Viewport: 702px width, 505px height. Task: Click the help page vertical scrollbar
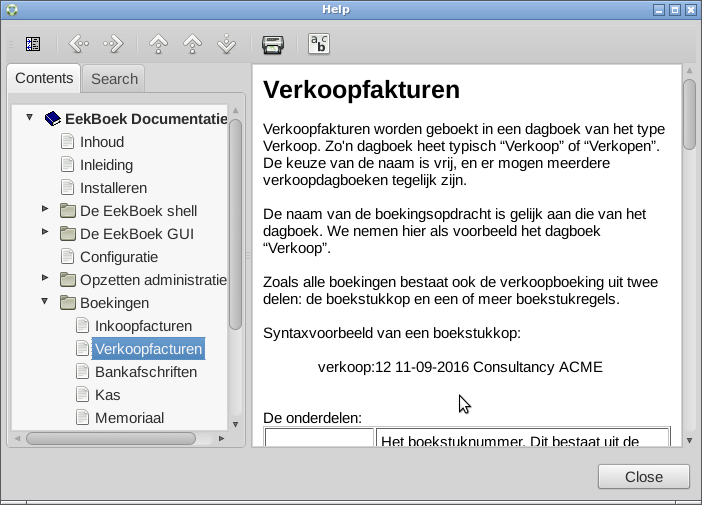(689, 113)
